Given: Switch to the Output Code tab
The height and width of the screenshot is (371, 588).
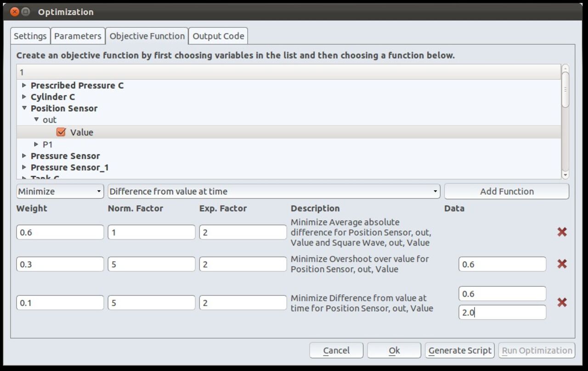Looking at the screenshot, I should tap(218, 36).
